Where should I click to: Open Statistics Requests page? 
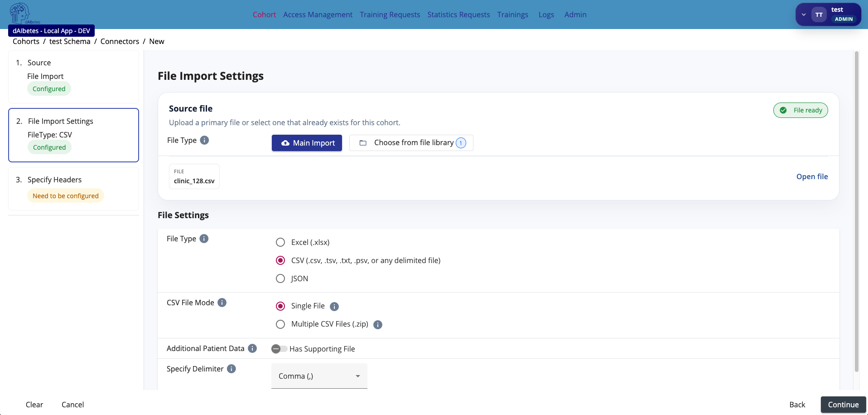click(458, 15)
